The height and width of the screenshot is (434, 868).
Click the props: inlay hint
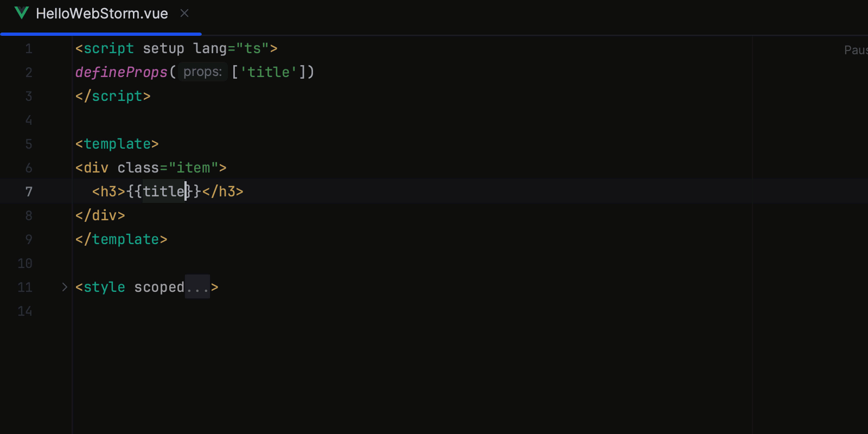[x=203, y=72]
